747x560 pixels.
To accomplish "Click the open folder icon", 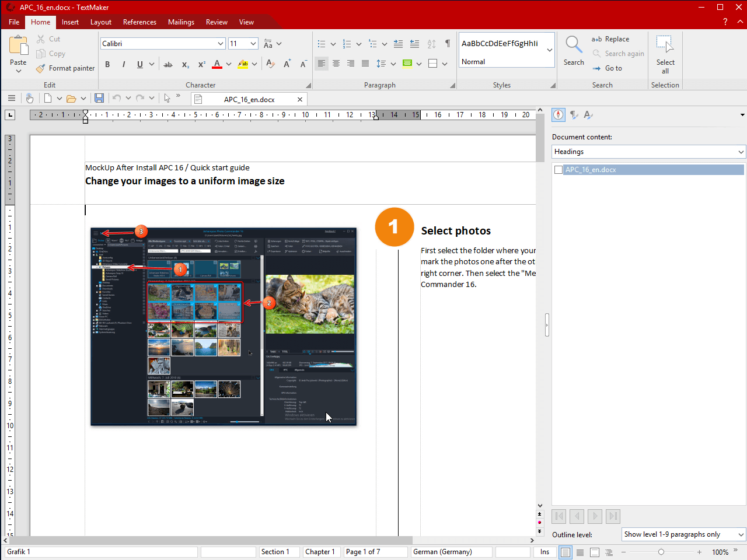I will coord(71,99).
